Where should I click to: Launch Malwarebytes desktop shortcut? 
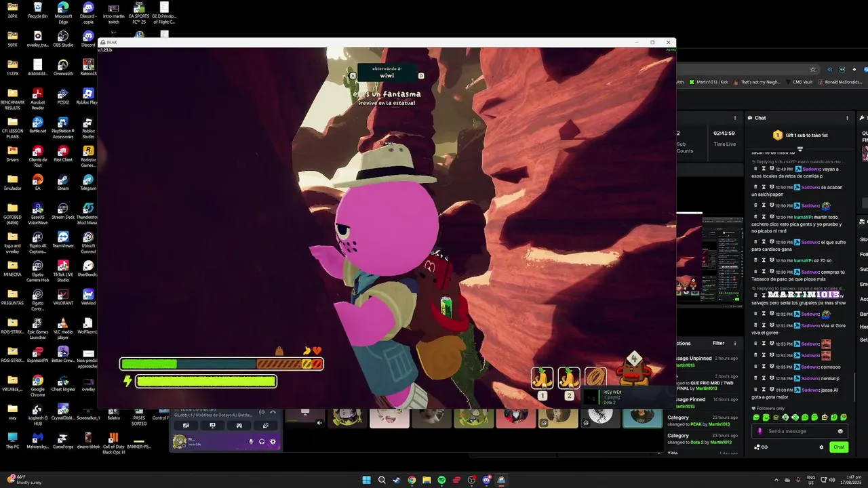point(37,441)
